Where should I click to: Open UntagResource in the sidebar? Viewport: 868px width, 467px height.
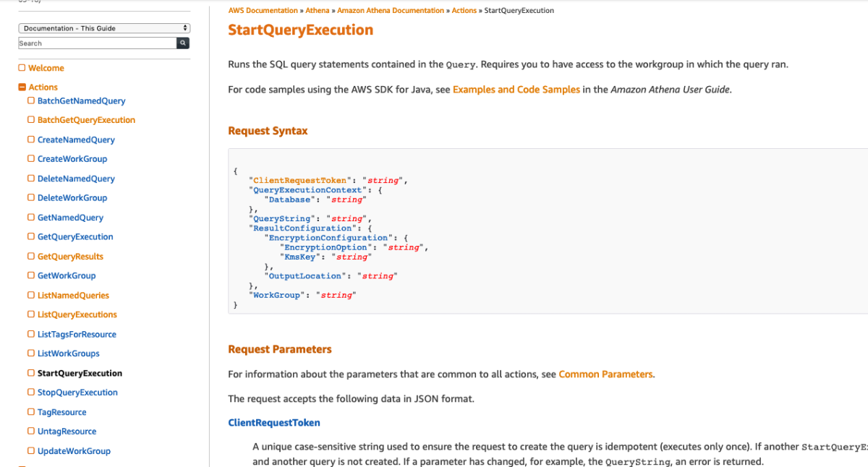point(67,432)
